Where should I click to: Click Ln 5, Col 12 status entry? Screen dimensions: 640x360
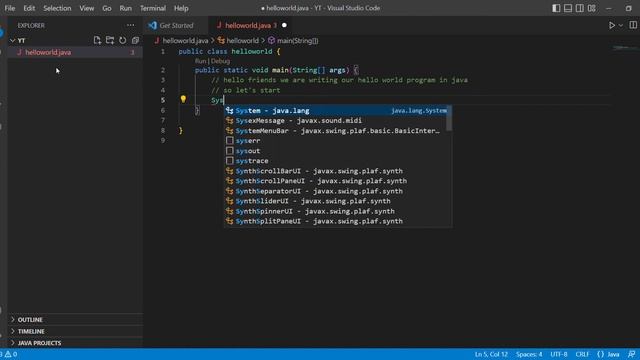[x=491, y=354]
